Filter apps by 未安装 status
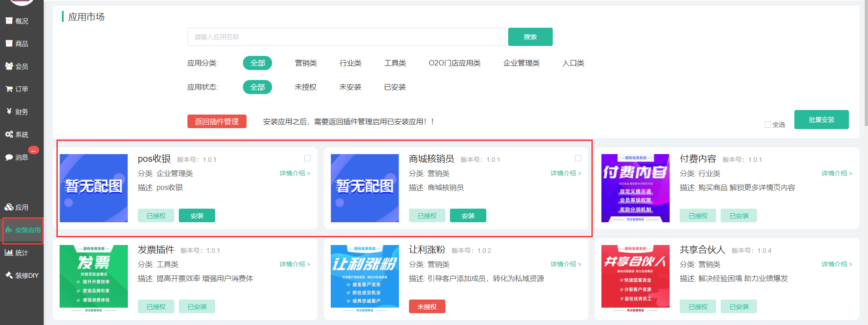This screenshot has height=325, width=868. click(350, 87)
